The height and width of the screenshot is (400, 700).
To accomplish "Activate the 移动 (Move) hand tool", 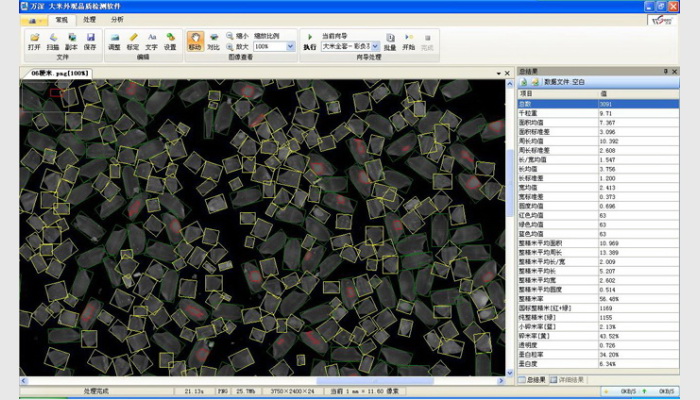I will [x=194, y=40].
